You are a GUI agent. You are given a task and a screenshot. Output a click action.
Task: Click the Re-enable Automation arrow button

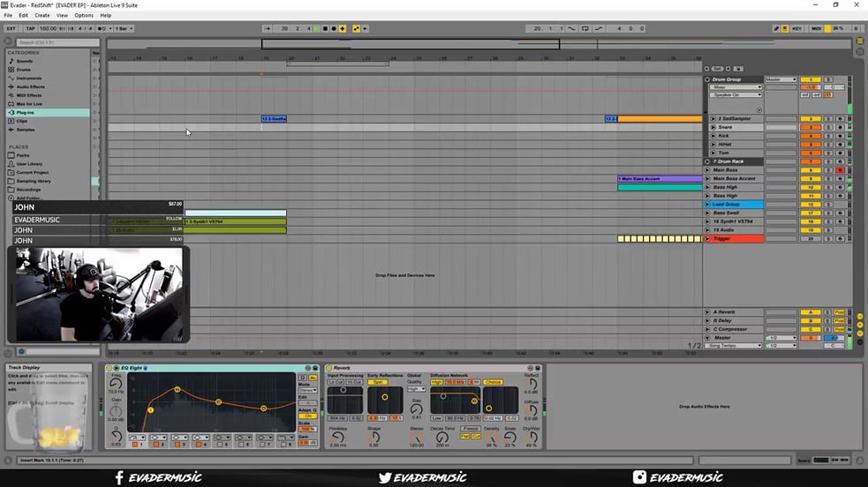(365, 29)
